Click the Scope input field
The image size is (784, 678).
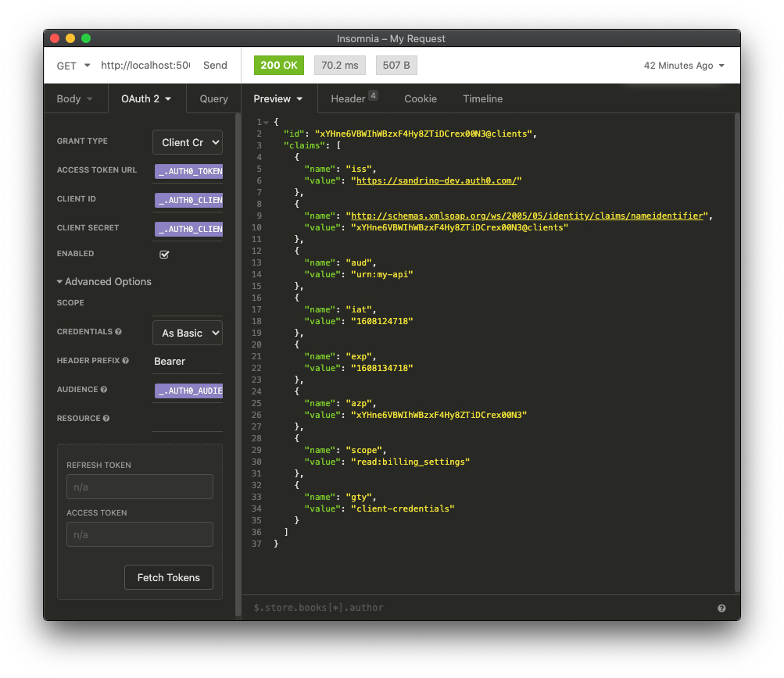[x=188, y=305]
